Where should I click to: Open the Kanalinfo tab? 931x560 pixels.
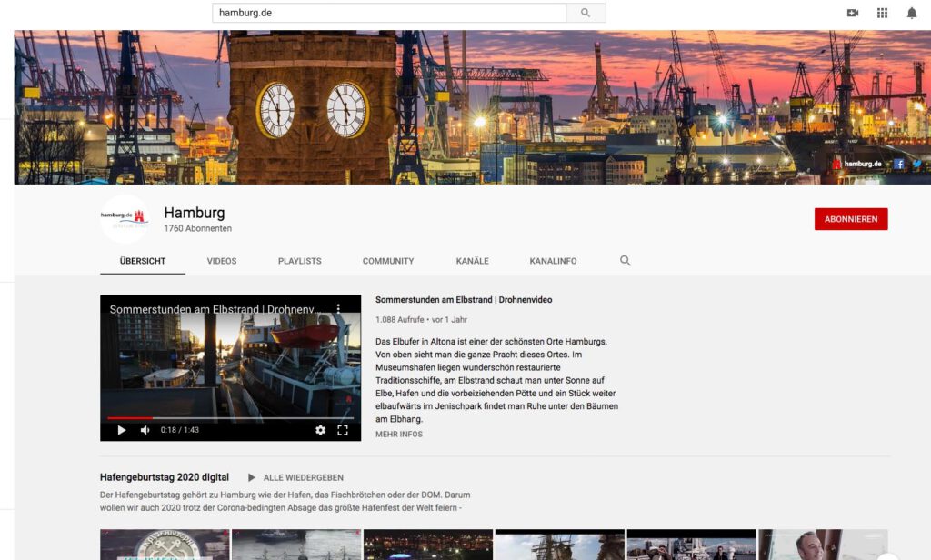coord(553,261)
